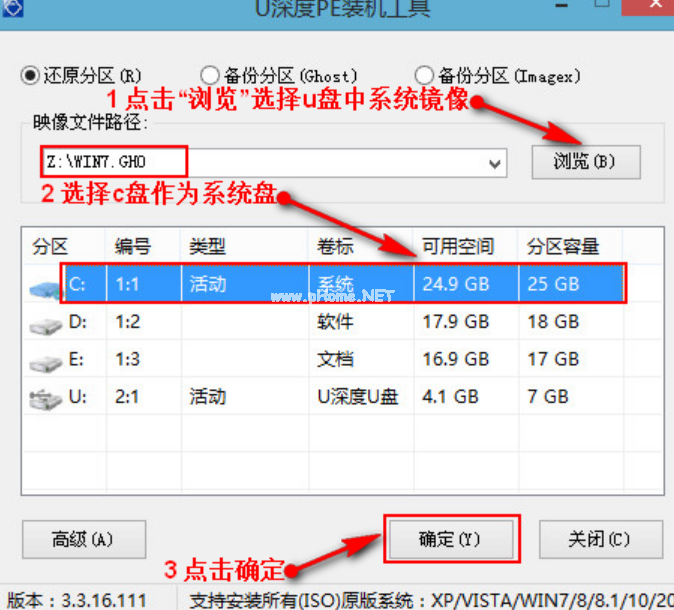Click the 浏览(B) browse button
This screenshot has height=610, width=674.
[x=584, y=162]
